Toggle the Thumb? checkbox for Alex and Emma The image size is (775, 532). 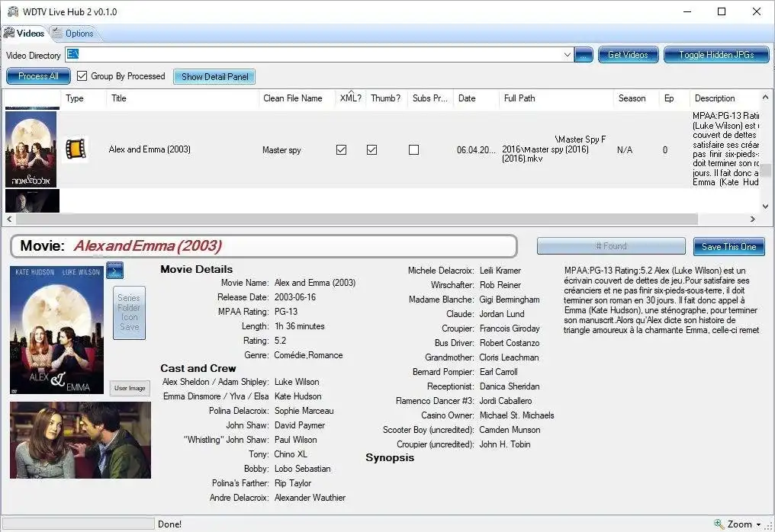click(371, 149)
